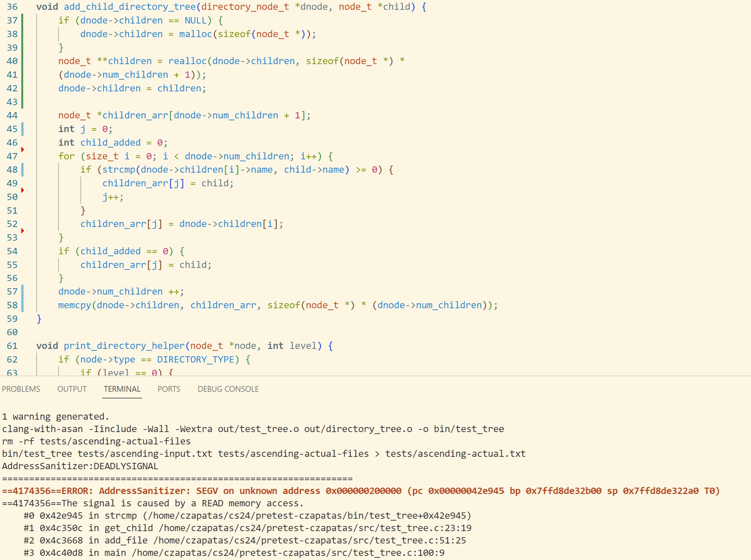Click blue modified-lines indicator at line 57
The height and width of the screenshot is (560, 751).
[22, 291]
